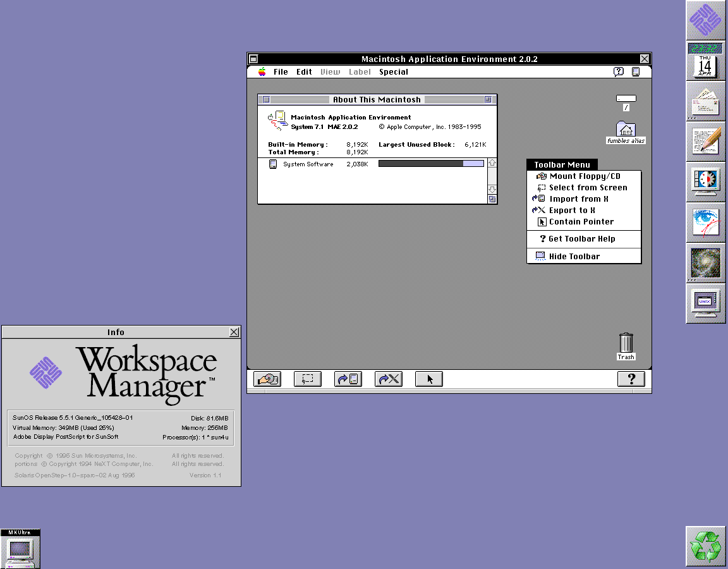
Task: Choose Import from X menu entry
Action: click(584, 199)
